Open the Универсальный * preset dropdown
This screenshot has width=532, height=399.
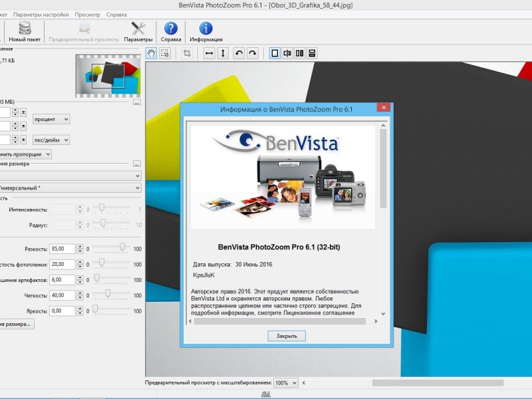point(70,188)
